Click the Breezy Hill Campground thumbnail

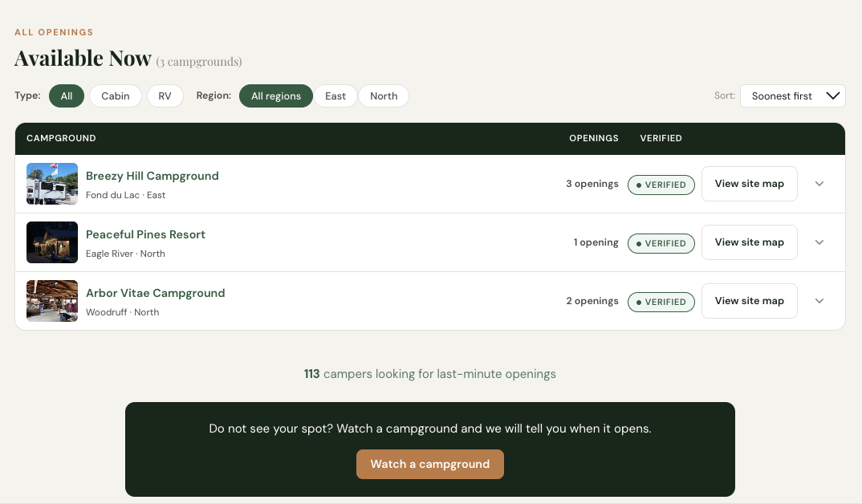click(x=52, y=184)
